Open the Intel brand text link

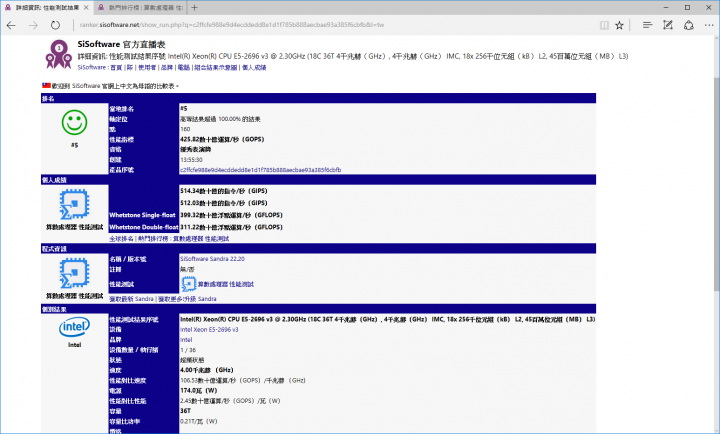point(186,340)
